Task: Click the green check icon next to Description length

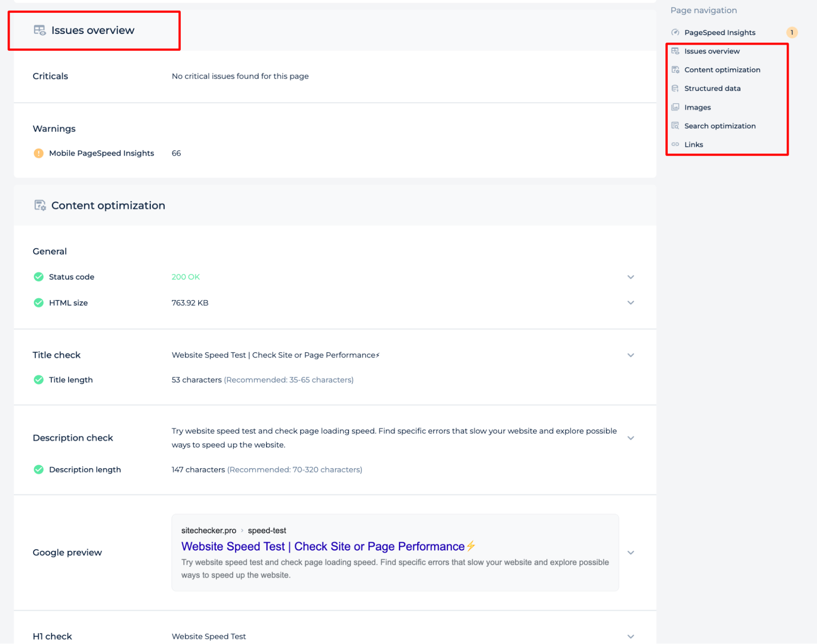Action: pyautogui.click(x=38, y=470)
